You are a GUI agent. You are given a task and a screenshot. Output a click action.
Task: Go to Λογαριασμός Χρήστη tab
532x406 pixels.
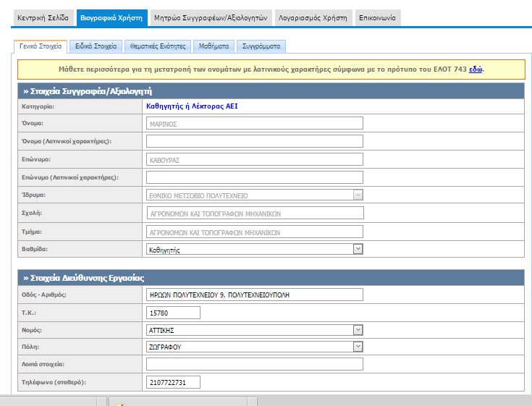(x=313, y=17)
